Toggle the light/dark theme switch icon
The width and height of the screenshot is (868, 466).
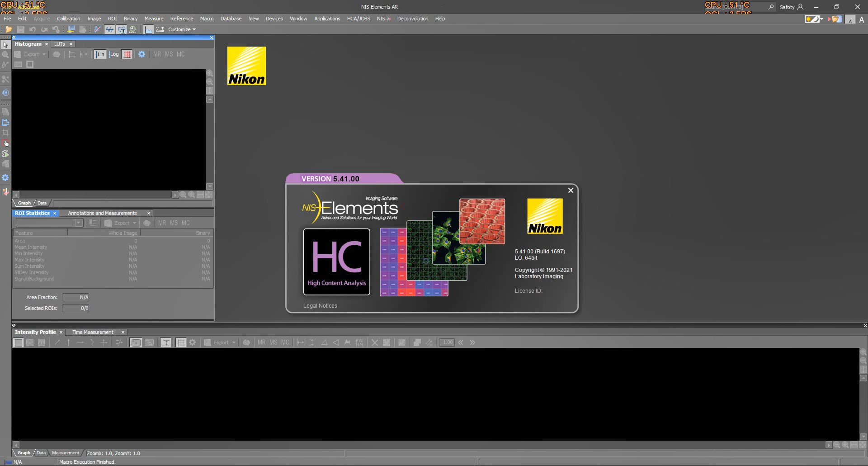point(812,19)
